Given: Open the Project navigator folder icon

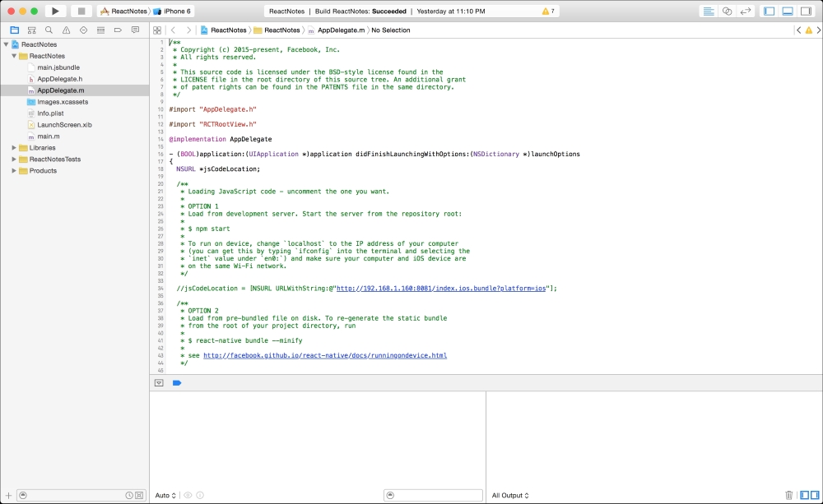Looking at the screenshot, I should point(15,30).
